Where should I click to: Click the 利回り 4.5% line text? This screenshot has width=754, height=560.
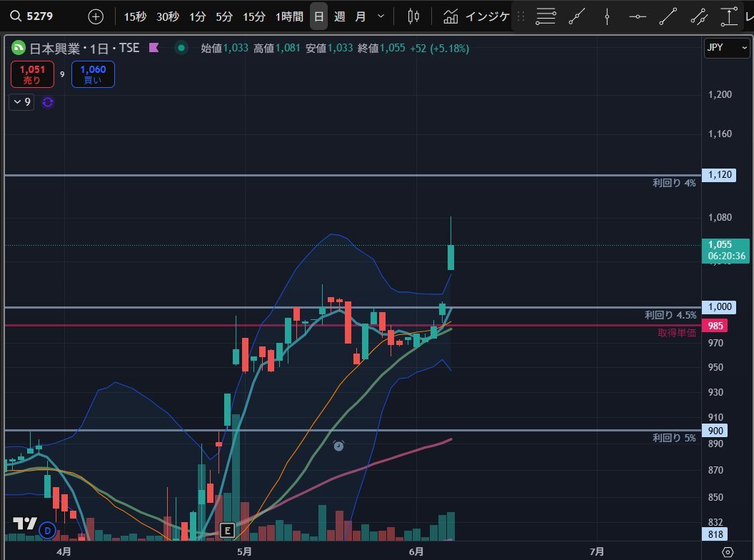[x=670, y=315]
